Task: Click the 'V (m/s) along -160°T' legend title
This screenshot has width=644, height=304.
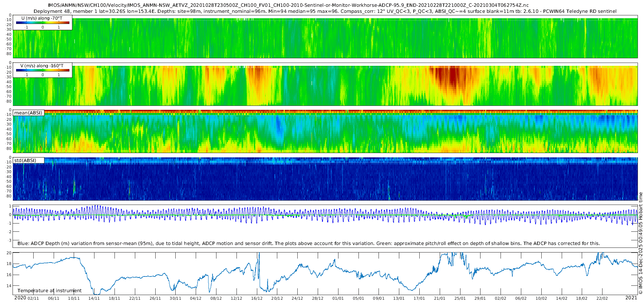Action: pyautogui.click(x=42, y=66)
